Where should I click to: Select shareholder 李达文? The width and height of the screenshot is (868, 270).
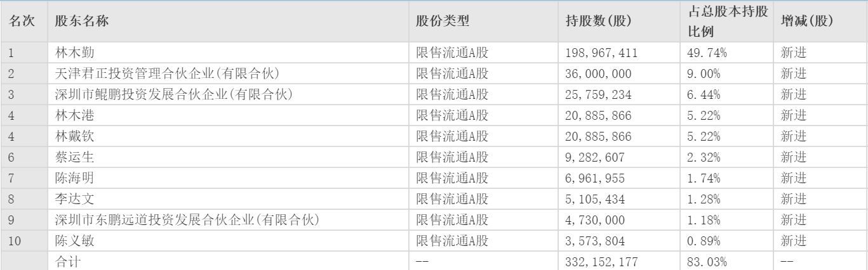click(70, 197)
